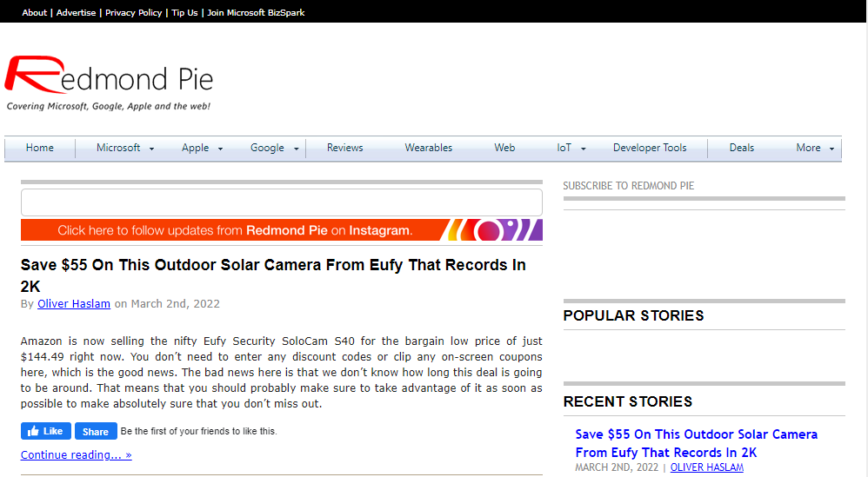
Task: Click the empty search box above banner
Action: (x=281, y=202)
